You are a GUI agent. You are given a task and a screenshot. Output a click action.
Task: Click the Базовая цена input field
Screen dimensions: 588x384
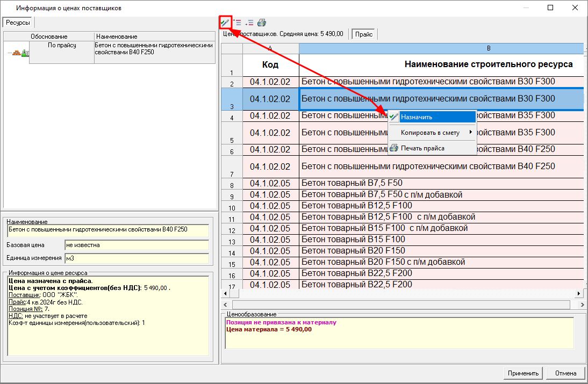click(136, 245)
